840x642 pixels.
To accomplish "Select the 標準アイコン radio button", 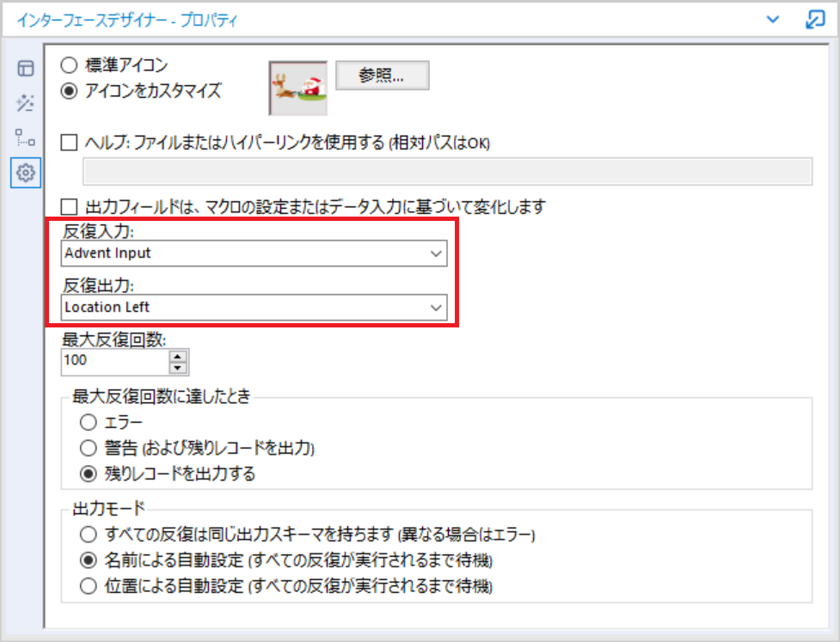I will (x=69, y=65).
